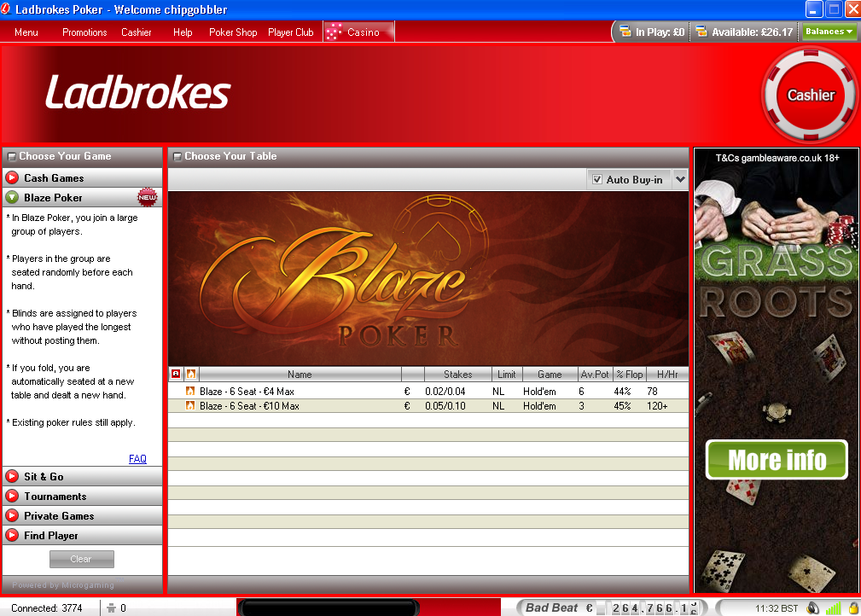
Task: Select the Blaze - 6 Seat - €10 Max table
Action: [428, 406]
